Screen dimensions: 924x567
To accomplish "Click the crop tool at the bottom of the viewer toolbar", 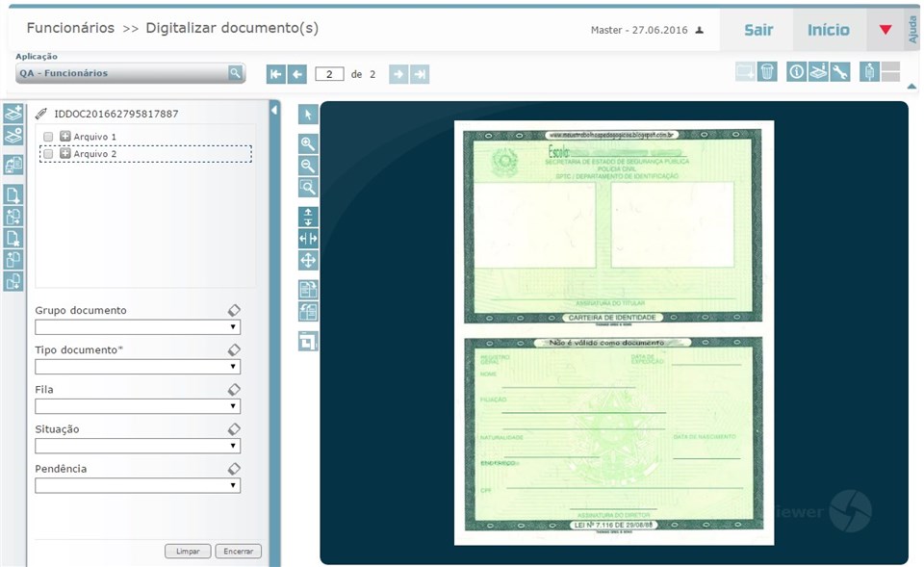I will tap(308, 341).
